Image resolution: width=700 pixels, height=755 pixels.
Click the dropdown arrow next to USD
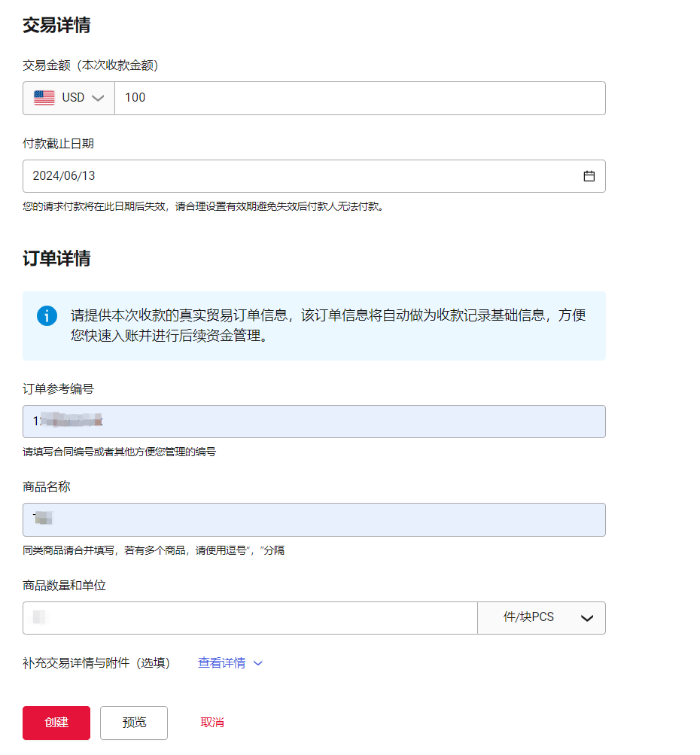point(98,98)
